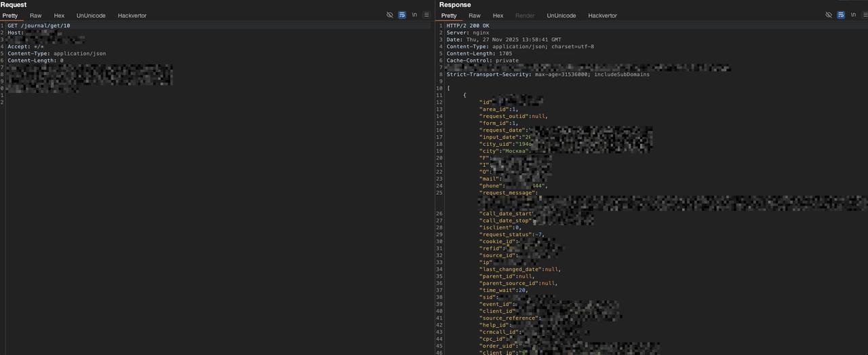Click the "request_status":-7 JSON line

click(x=511, y=235)
